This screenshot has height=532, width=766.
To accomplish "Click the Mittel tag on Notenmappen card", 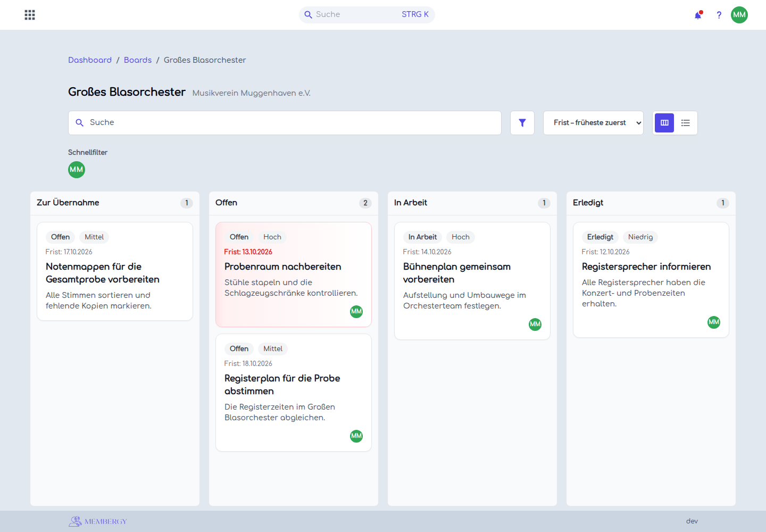I will tap(94, 237).
